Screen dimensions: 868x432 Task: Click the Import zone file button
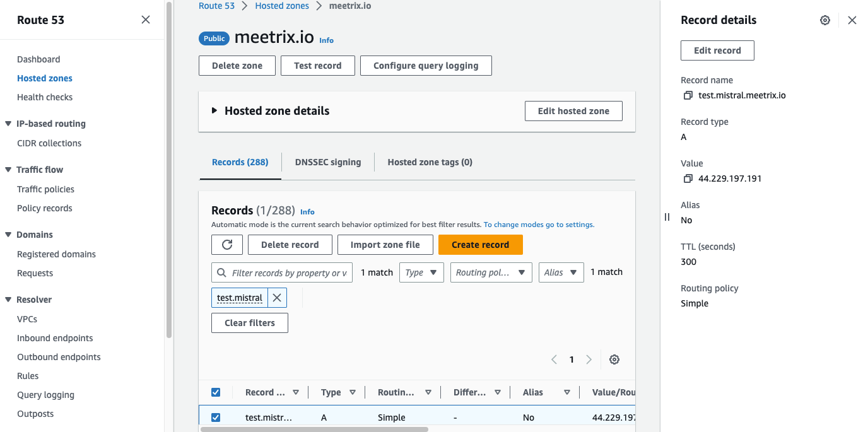385,245
